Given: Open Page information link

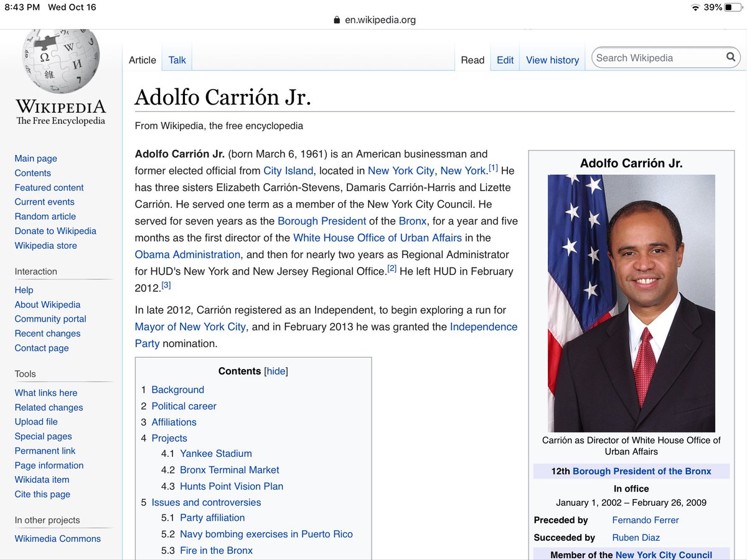Looking at the screenshot, I should tap(49, 465).
